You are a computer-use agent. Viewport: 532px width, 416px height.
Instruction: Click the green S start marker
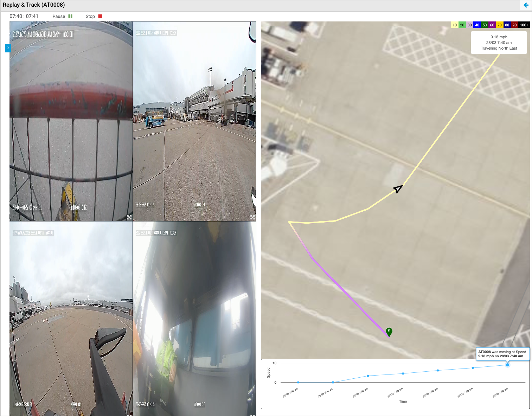(x=389, y=331)
